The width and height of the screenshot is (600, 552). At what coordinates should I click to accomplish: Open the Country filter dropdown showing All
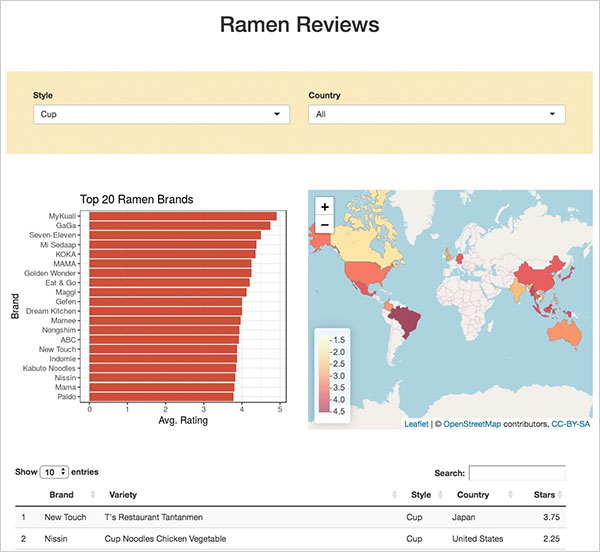(x=436, y=115)
